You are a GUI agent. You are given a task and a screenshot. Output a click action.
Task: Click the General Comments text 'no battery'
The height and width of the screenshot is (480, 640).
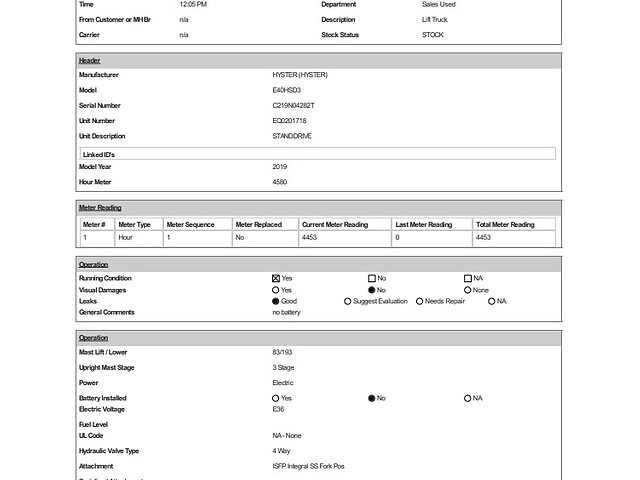click(x=287, y=312)
